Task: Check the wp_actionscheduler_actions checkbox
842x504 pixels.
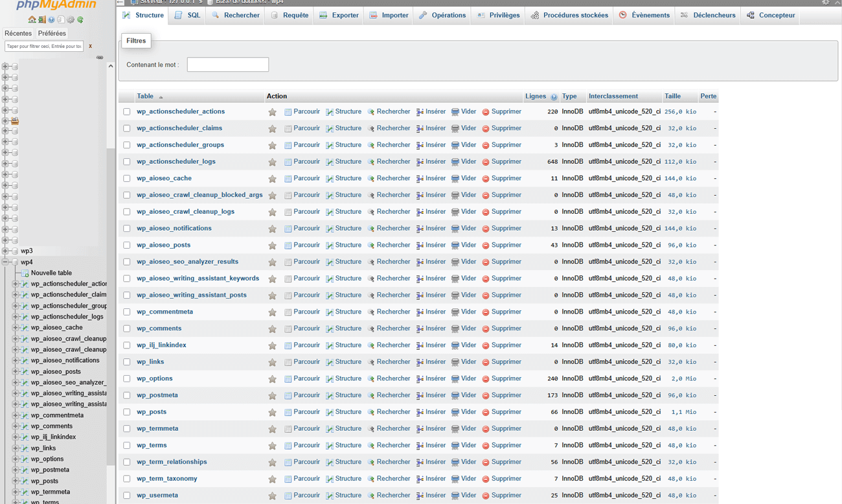Action: pyautogui.click(x=127, y=112)
